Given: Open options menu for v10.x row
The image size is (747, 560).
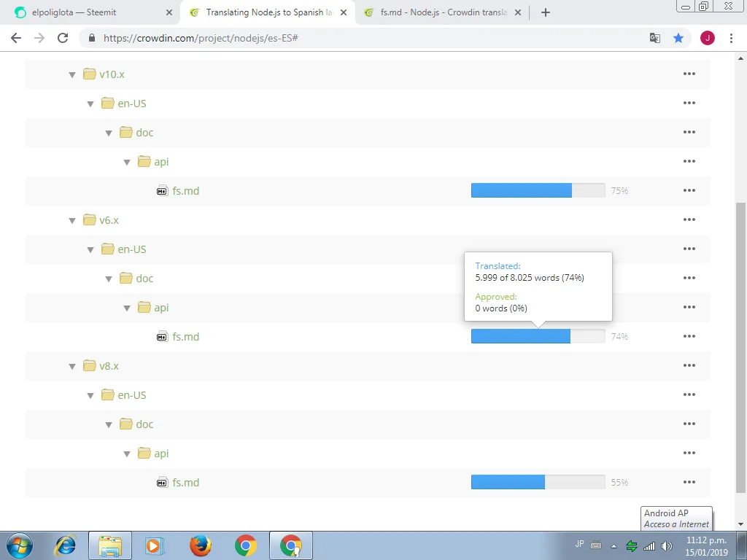Looking at the screenshot, I should click(689, 74).
